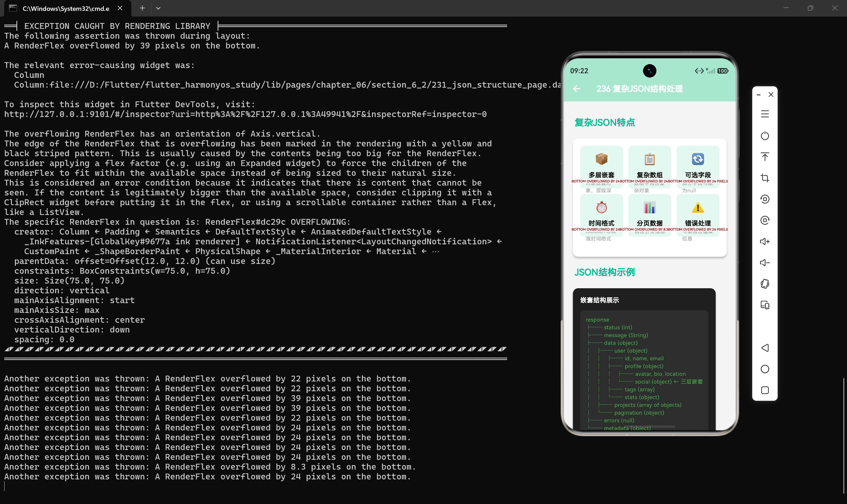Click the phone page title 236 复杂JSON结构处理
The height and width of the screenshot is (504, 847).
pyautogui.click(x=639, y=89)
